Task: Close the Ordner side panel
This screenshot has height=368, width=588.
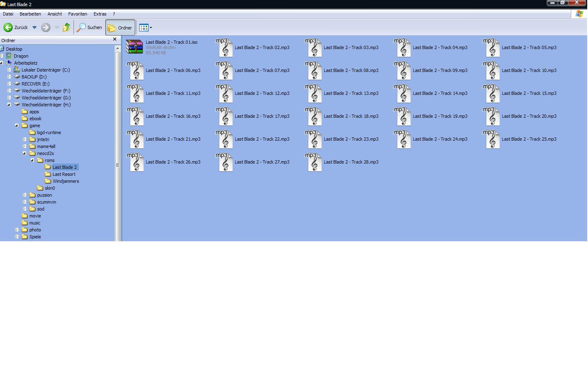Action: [x=114, y=39]
